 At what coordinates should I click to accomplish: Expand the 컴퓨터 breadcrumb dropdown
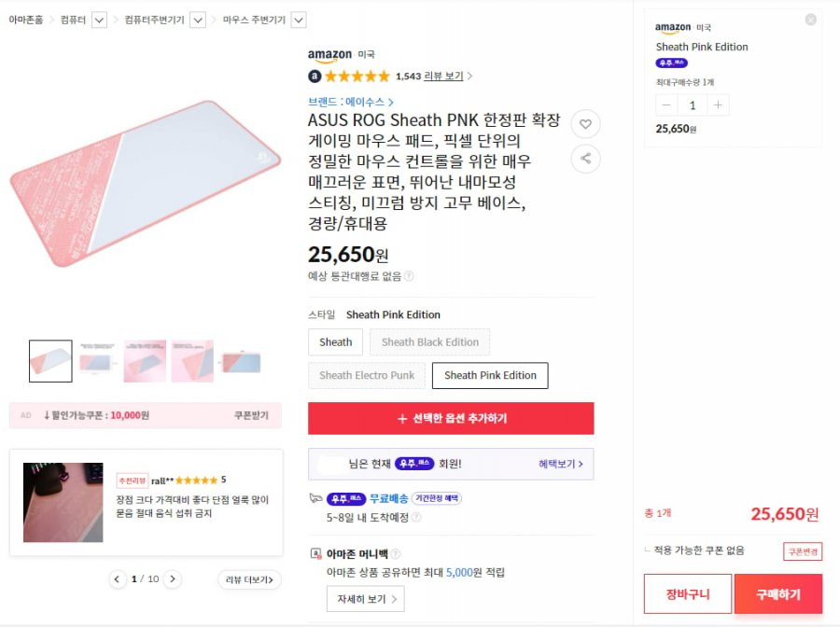(x=99, y=21)
